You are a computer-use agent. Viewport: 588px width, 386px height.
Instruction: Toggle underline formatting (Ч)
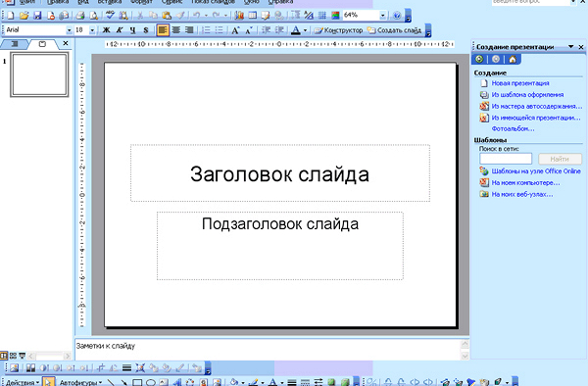[x=132, y=30]
